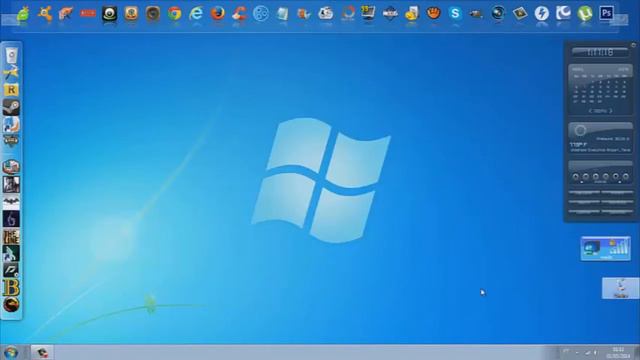Screen dimensions: 640x360
Task: Click the weather widget in the sidebar
Action: tap(600, 138)
